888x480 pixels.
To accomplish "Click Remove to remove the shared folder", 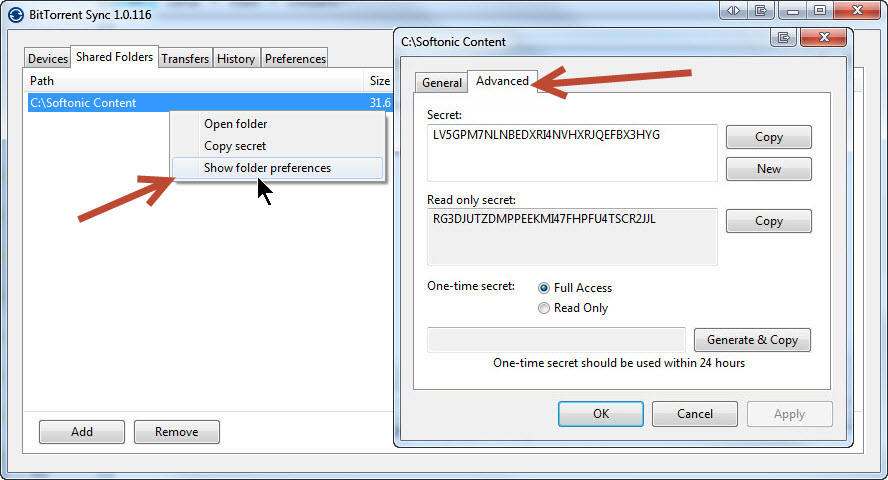I will coord(177,432).
